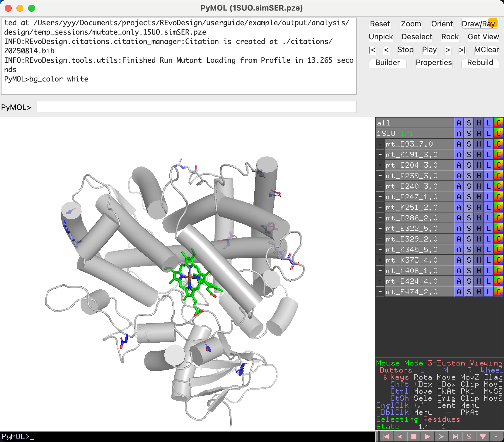Toggle visibility of group mt_E93_7.0
The height and width of the screenshot is (442, 504).
point(419,144)
